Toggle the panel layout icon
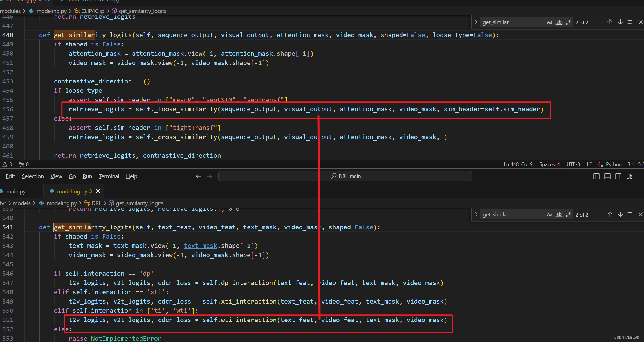Image resolution: width=644 pixels, height=342 pixels. (x=607, y=176)
